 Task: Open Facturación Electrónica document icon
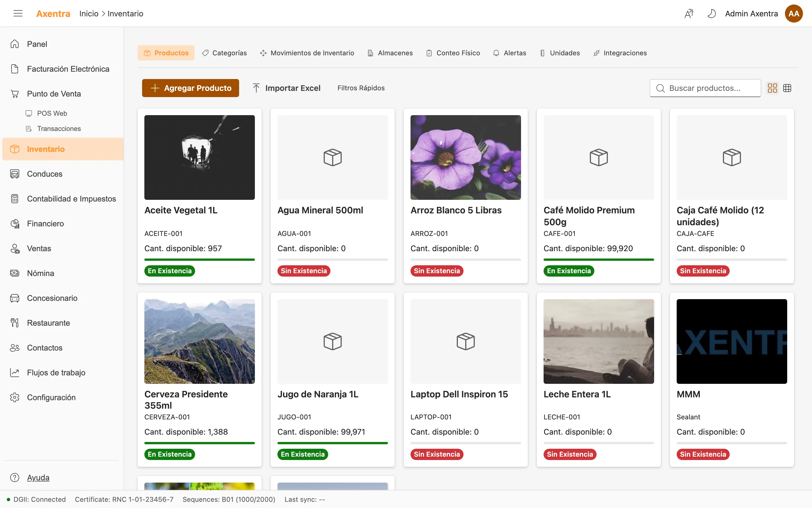[15, 69]
